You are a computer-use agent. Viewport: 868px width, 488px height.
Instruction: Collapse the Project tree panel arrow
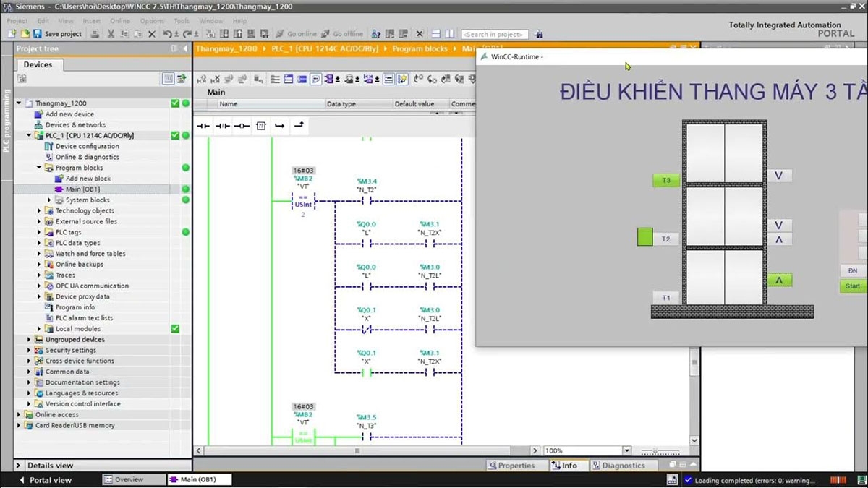(x=184, y=48)
